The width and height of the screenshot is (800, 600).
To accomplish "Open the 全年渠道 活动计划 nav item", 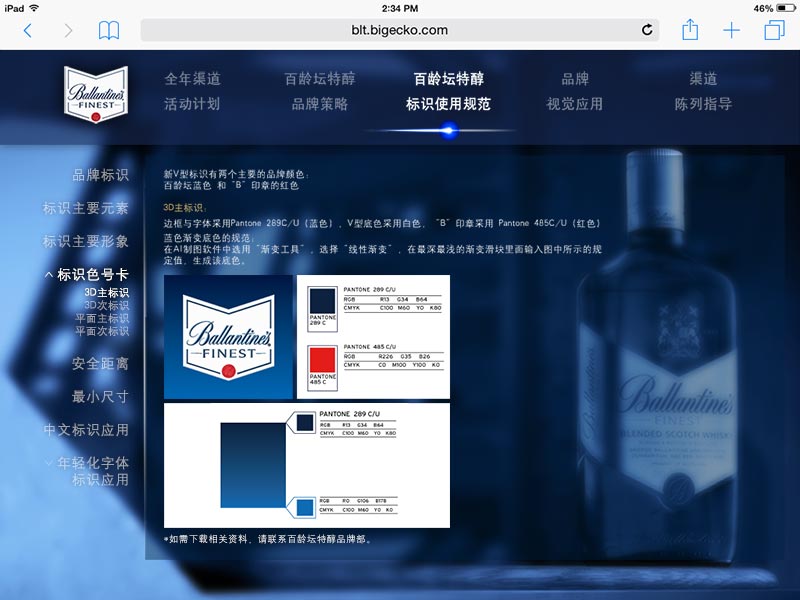I will (192, 91).
